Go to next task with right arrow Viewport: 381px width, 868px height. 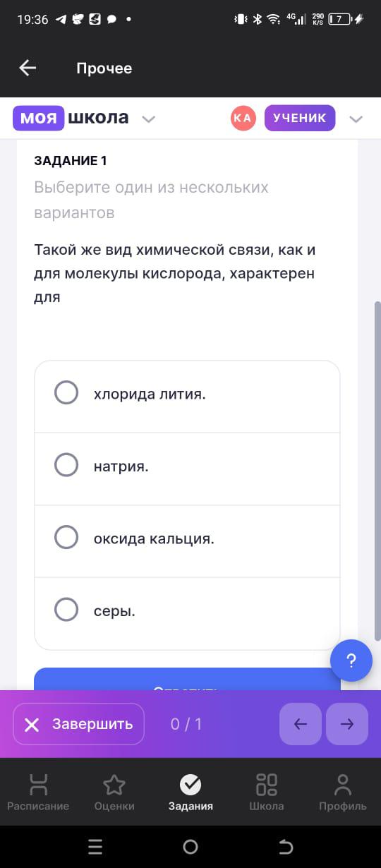347,724
